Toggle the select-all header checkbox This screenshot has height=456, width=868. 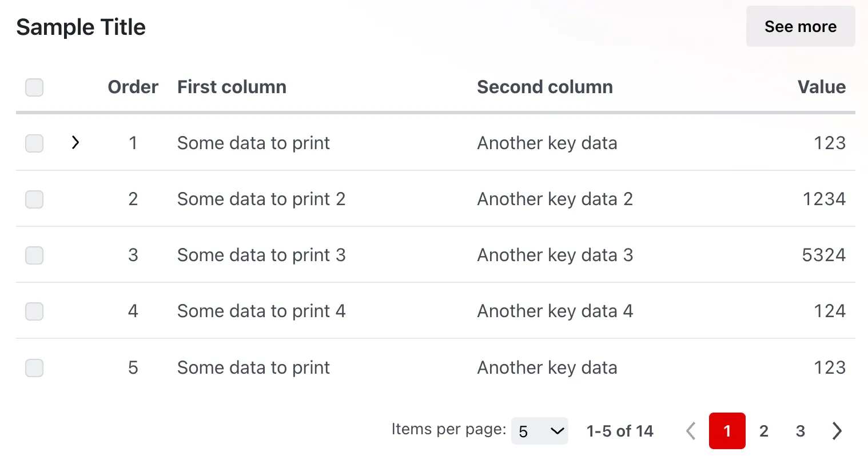[x=34, y=87]
